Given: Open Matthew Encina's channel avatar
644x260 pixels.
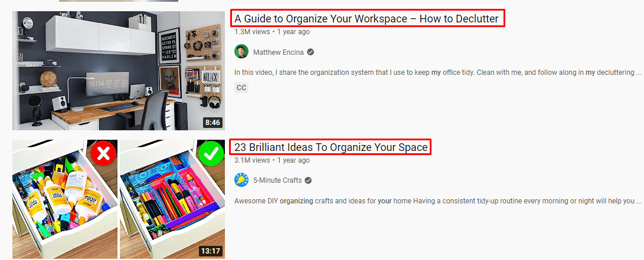Looking at the screenshot, I should 241,52.
